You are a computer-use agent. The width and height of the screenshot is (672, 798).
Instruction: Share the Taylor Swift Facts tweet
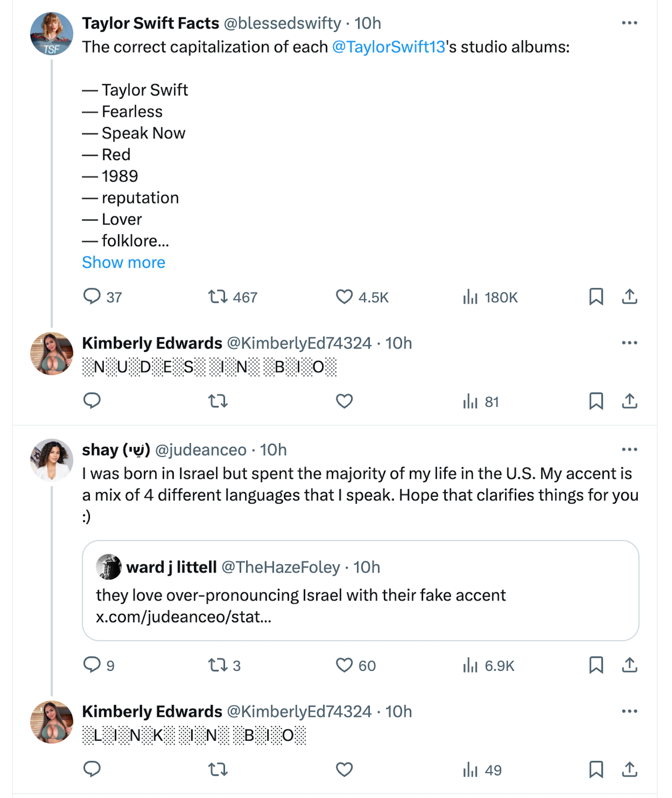point(629,296)
